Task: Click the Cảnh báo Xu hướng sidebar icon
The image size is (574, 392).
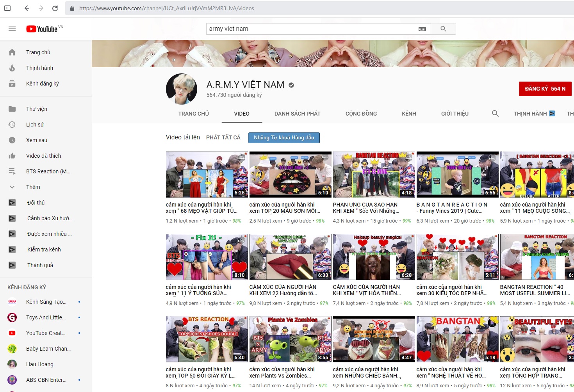Action: [12, 218]
